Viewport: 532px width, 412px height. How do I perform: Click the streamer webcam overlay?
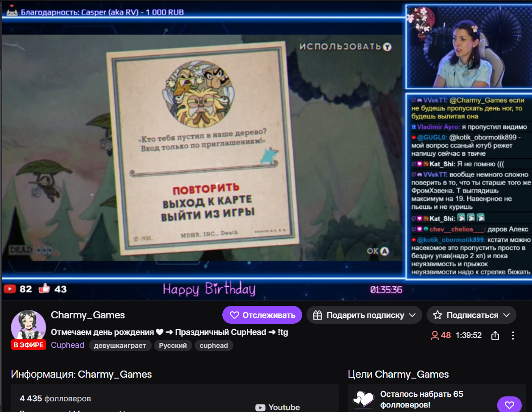469,47
